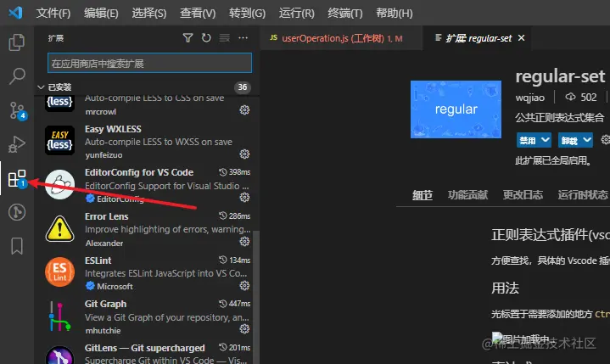Viewport: 610px width, 364px height.
Task: Close the regular-set extension tab
Action: (522, 37)
